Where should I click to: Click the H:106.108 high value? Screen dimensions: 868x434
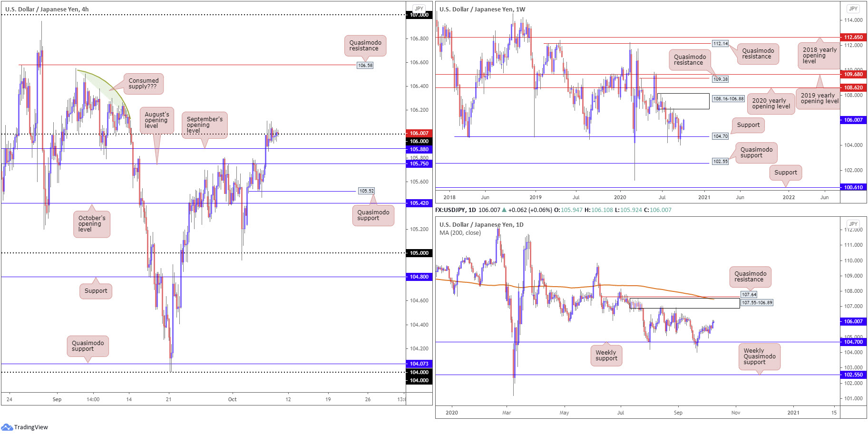click(x=599, y=210)
